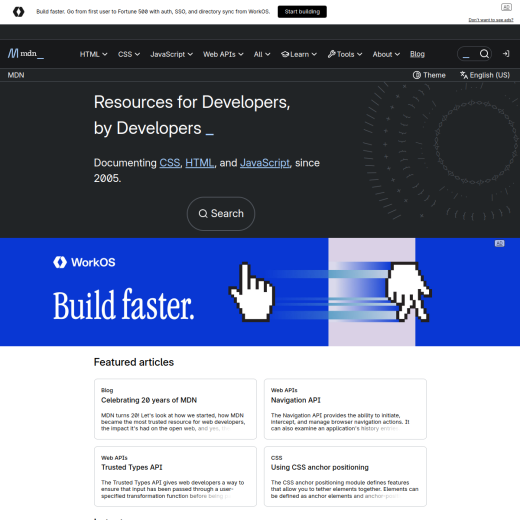520x520 pixels.
Task: Click the large Search button in hero
Action: click(221, 214)
